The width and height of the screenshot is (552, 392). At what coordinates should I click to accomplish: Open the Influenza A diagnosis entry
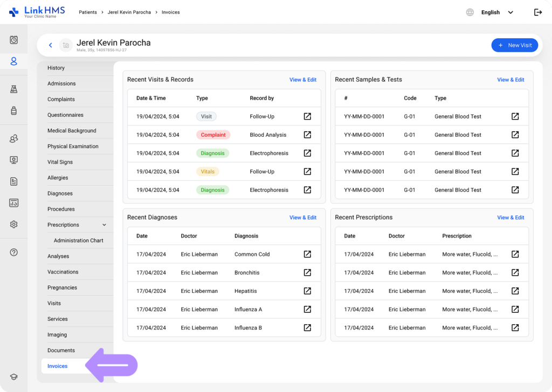tap(307, 310)
